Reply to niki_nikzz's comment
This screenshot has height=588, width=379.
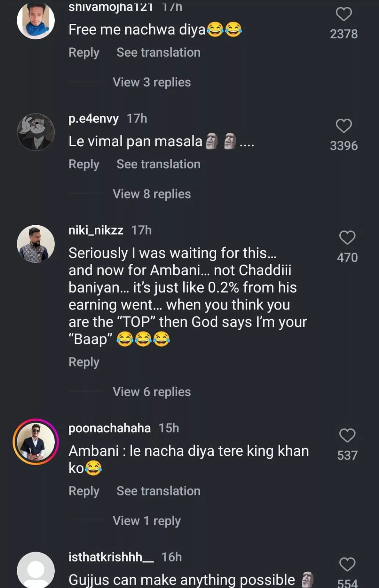coord(84,362)
